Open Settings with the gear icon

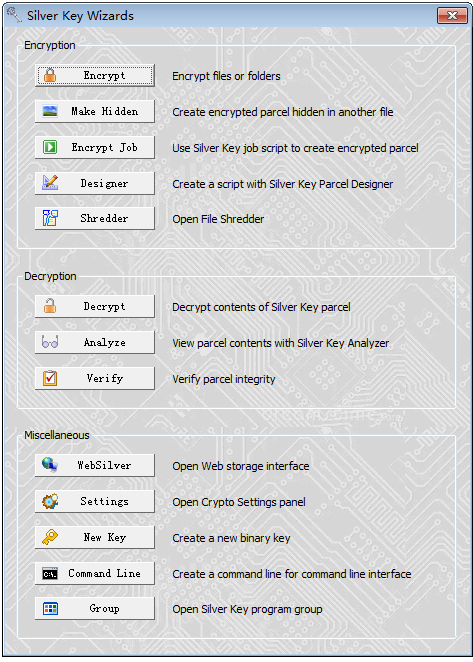point(95,501)
